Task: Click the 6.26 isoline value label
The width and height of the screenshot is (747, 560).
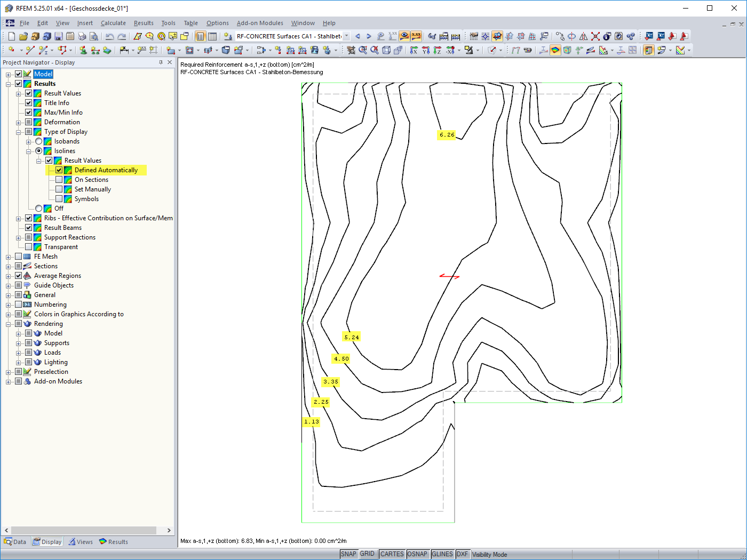Action: coord(447,135)
